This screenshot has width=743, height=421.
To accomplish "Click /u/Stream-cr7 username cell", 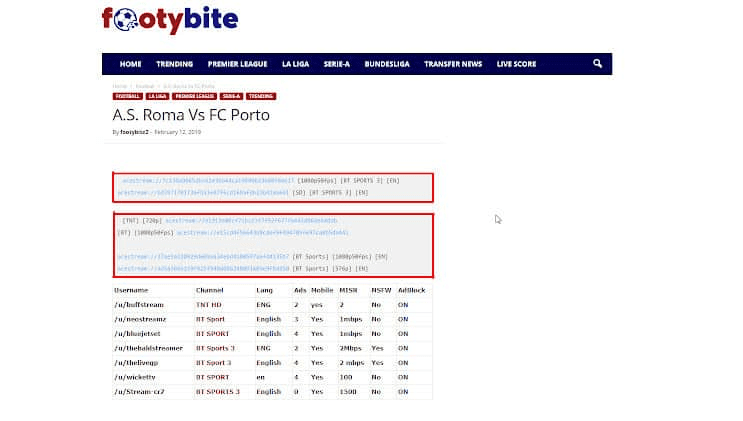I will coord(139,392).
